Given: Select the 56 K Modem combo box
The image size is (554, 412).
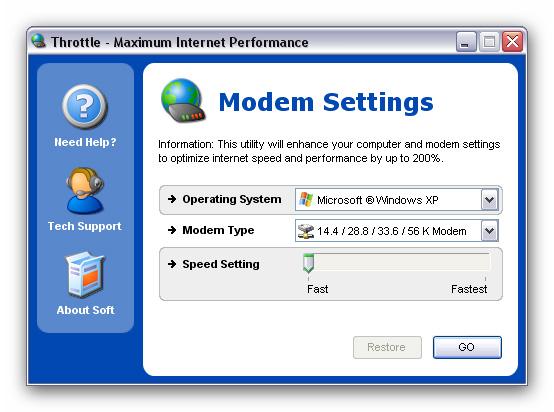Looking at the screenshot, I should 397,231.
